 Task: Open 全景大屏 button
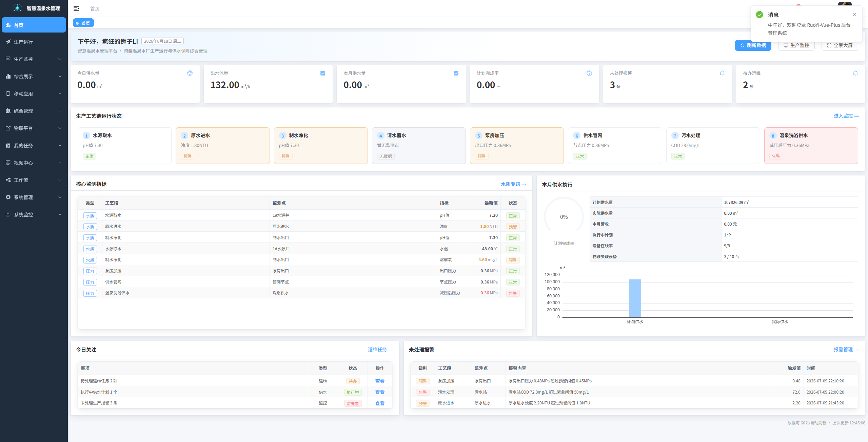click(x=840, y=45)
